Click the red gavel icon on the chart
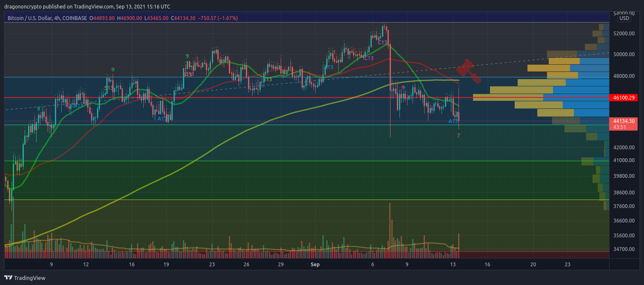This screenshot has height=285, width=644. [469, 71]
